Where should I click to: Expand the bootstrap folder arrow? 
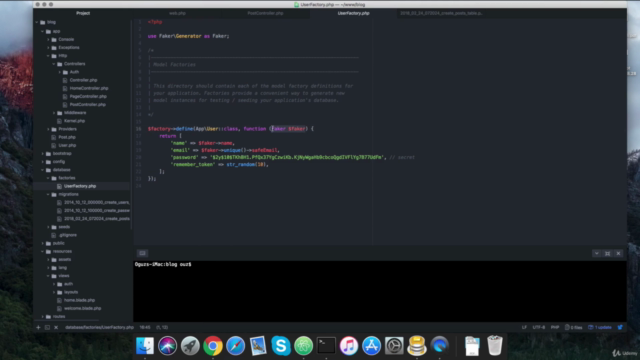(x=42, y=153)
